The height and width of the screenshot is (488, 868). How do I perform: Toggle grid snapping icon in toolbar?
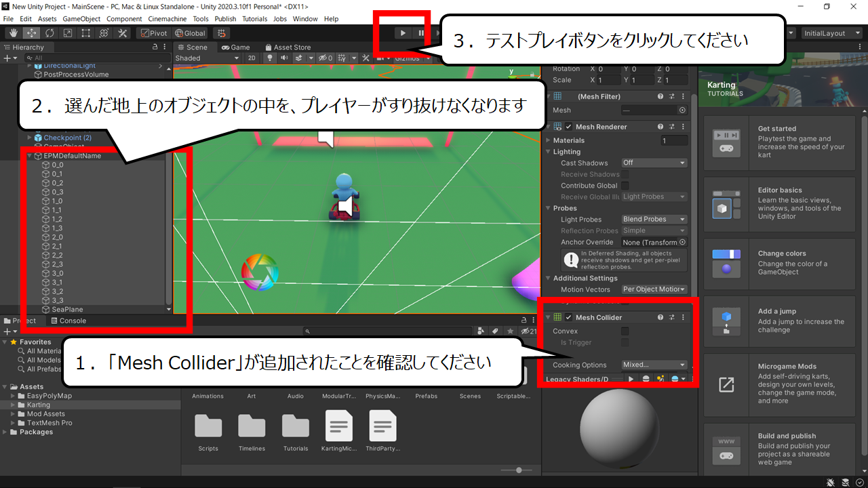click(220, 33)
